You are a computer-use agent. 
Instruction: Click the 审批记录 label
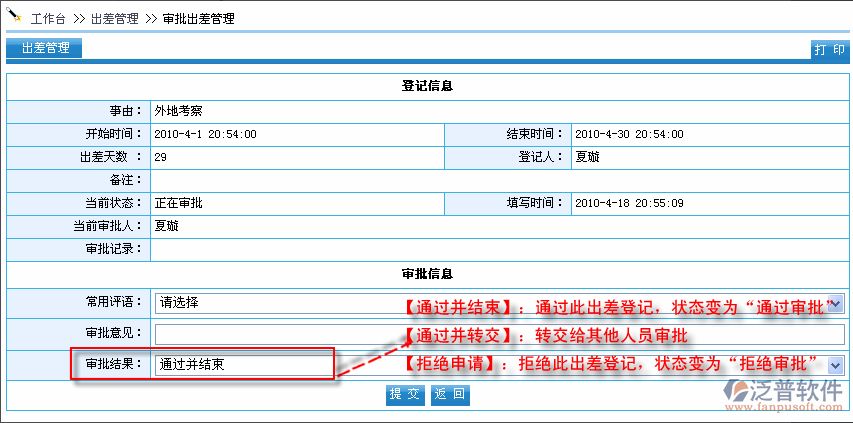click(x=114, y=249)
